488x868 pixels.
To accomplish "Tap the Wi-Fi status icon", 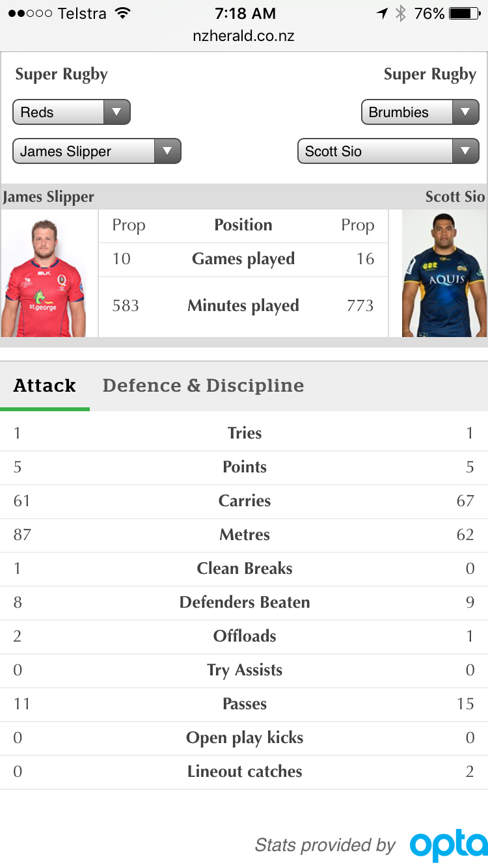I will [122, 13].
